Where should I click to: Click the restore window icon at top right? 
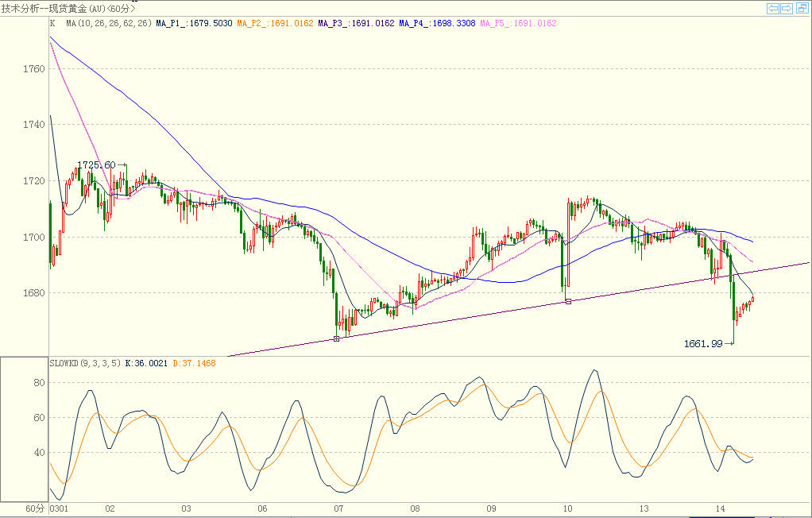pyautogui.click(x=802, y=8)
